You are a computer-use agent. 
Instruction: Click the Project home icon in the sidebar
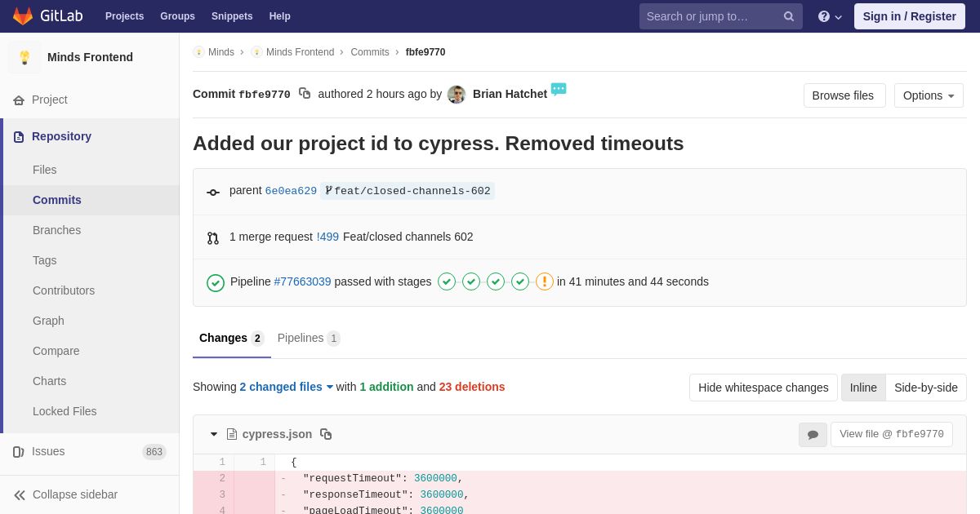tap(19, 100)
